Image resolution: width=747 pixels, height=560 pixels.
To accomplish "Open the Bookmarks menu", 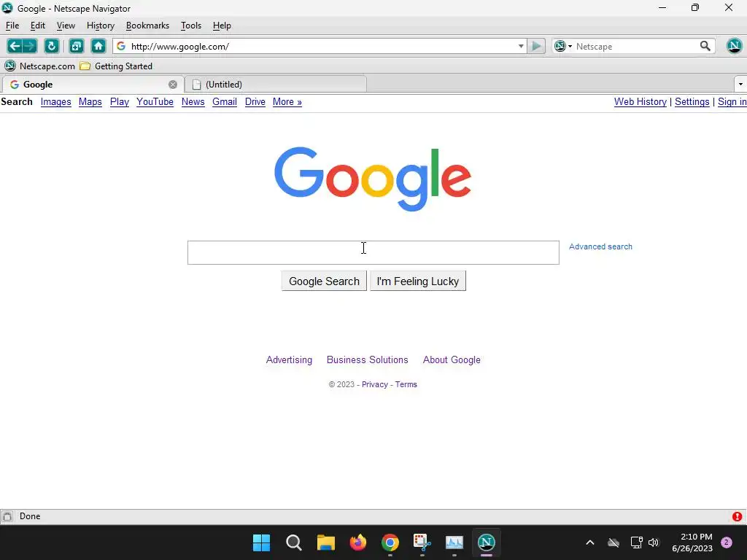I will pos(147,26).
